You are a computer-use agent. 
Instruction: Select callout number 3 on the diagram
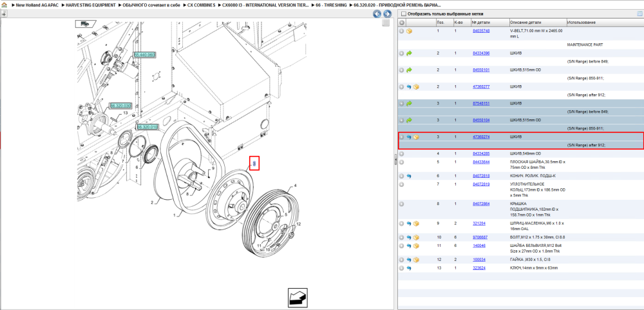[x=254, y=164]
